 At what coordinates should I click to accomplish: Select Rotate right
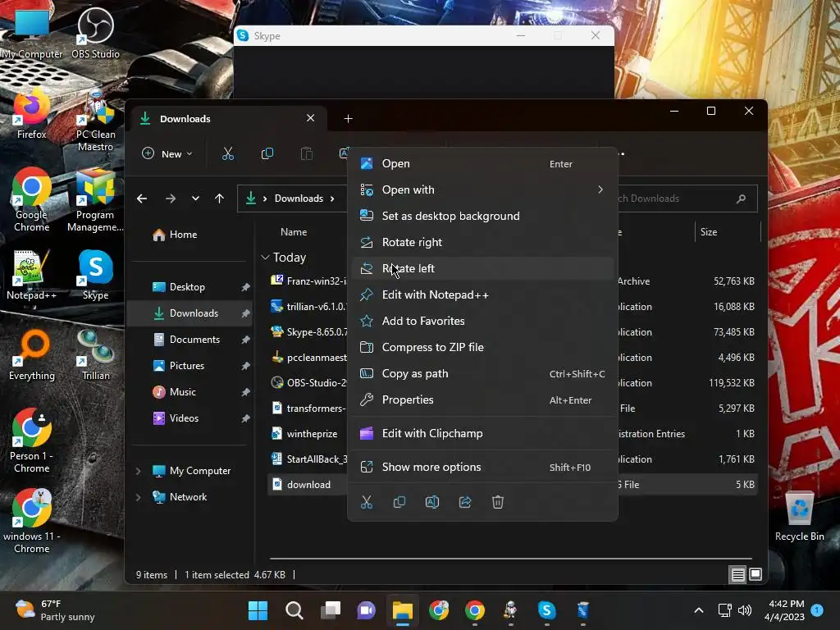click(482, 242)
